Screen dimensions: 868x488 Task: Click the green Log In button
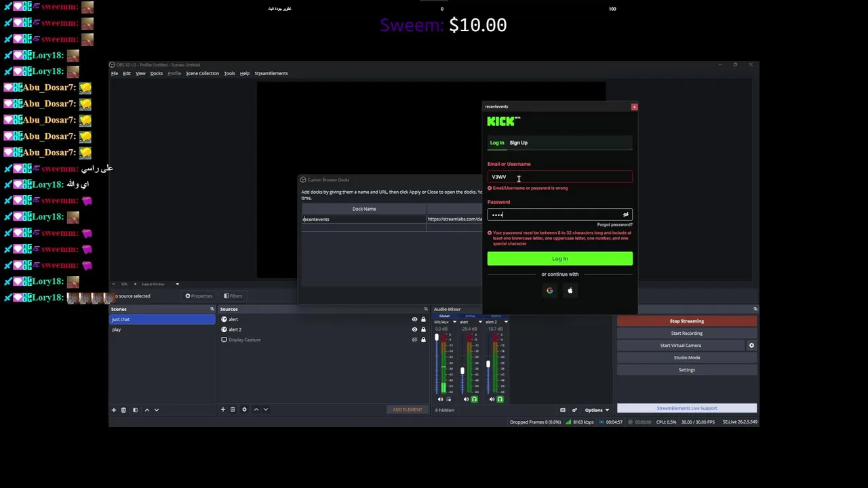pyautogui.click(x=559, y=259)
